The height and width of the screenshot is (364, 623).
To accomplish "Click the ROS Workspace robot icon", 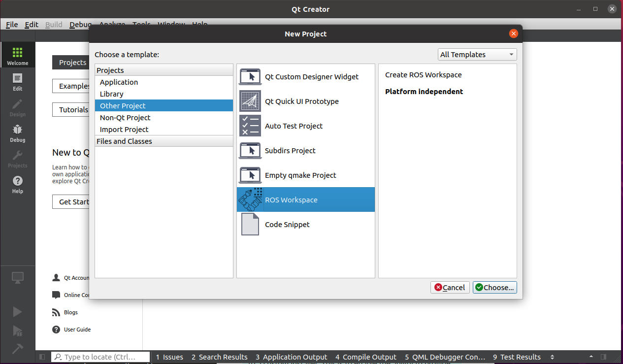I will [250, 199].
